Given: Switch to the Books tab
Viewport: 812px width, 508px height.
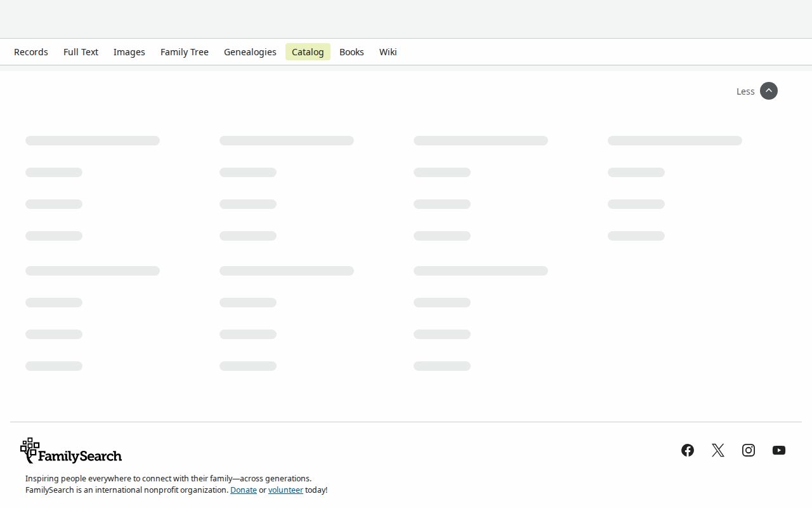Looking at the screenshot, I should [351, 52].
